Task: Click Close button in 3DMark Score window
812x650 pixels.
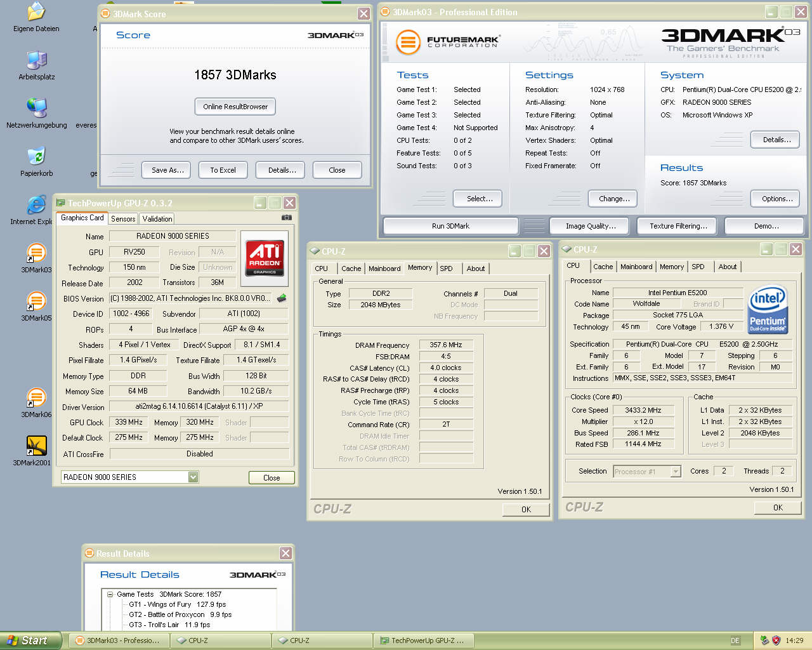Action: pos(337,170)
